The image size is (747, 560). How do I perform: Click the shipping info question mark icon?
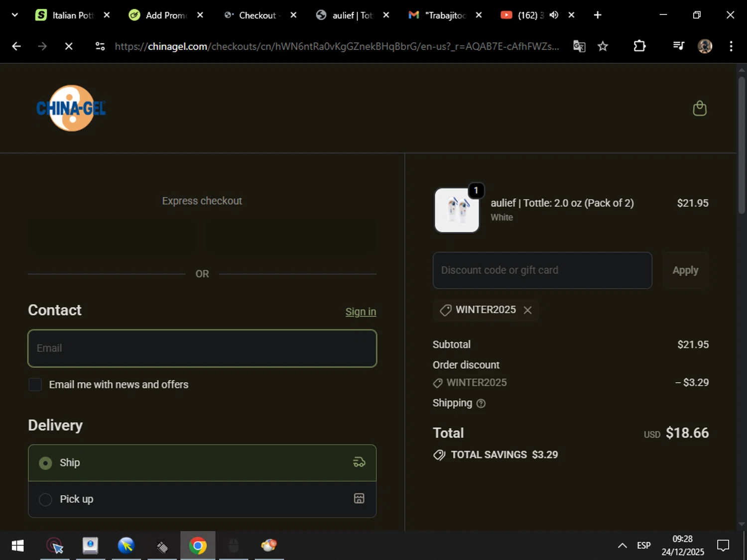click(x=481, y=404)
